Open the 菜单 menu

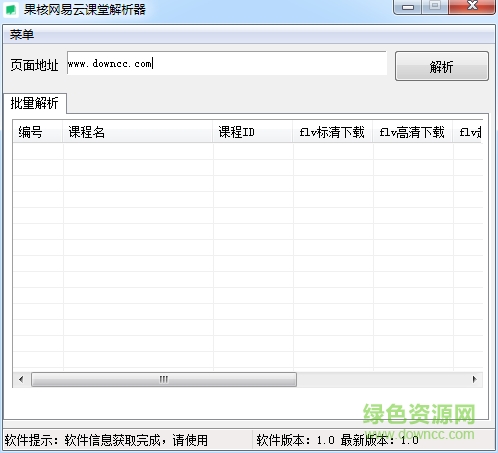(22, 35)
